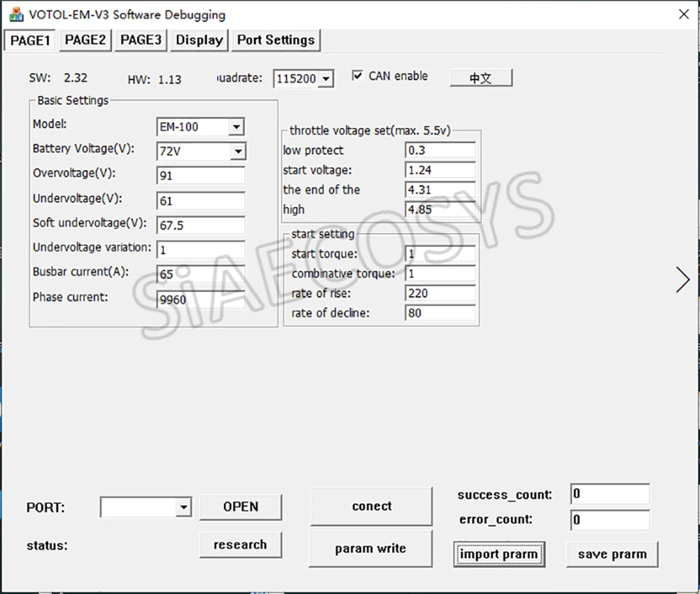Click the research button
The image size is (700, 594).
[x=241, y=544]
